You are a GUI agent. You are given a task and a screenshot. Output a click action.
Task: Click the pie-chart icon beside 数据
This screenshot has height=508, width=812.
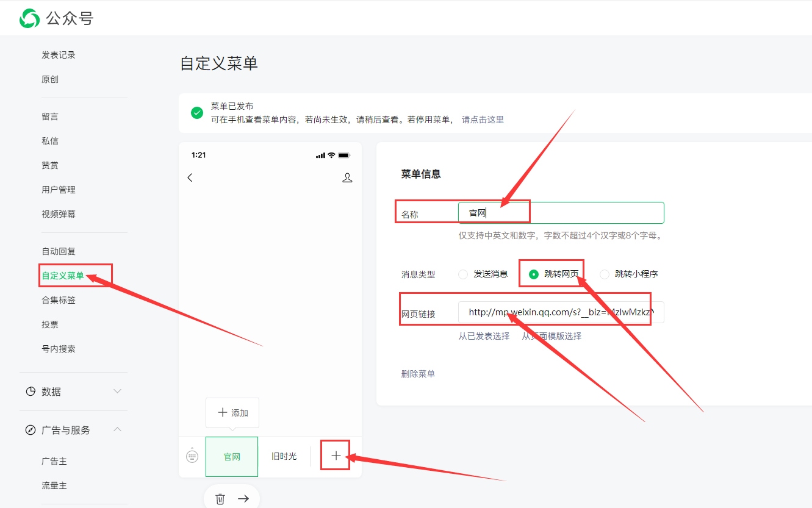click(31, 392)
